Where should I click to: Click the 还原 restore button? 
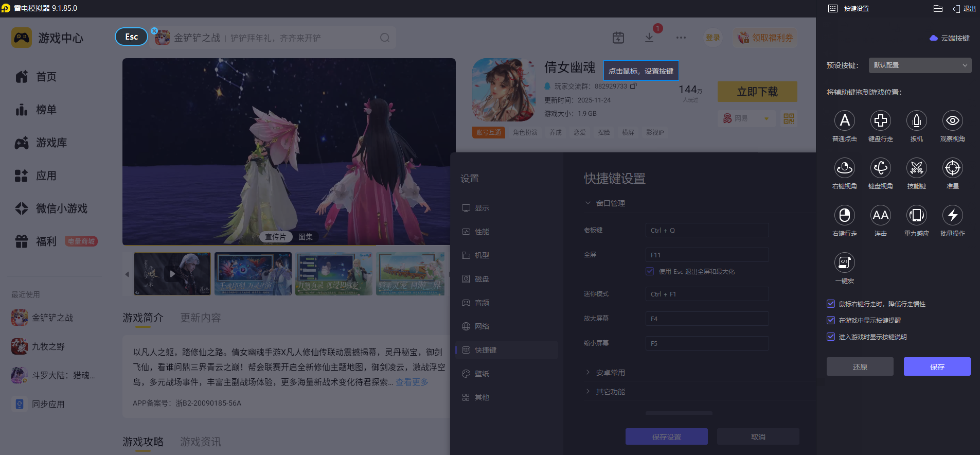tap(860, 366)
